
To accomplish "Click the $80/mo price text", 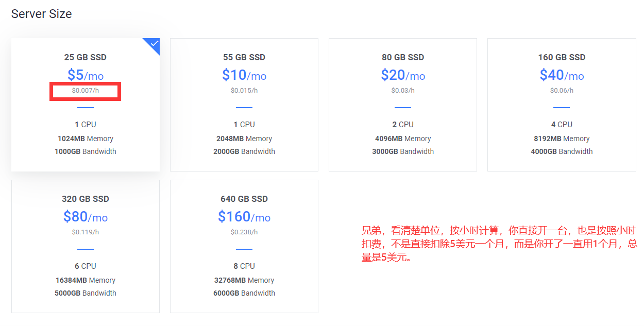I will tap(86, 217).
